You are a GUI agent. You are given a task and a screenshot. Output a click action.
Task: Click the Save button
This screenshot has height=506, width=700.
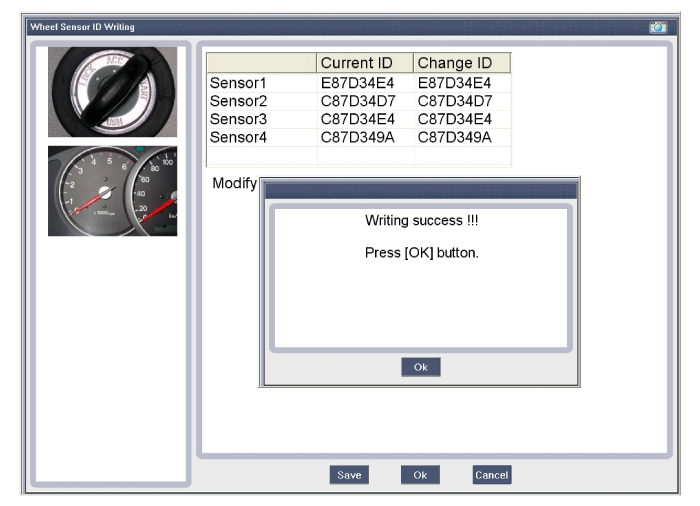349,475
